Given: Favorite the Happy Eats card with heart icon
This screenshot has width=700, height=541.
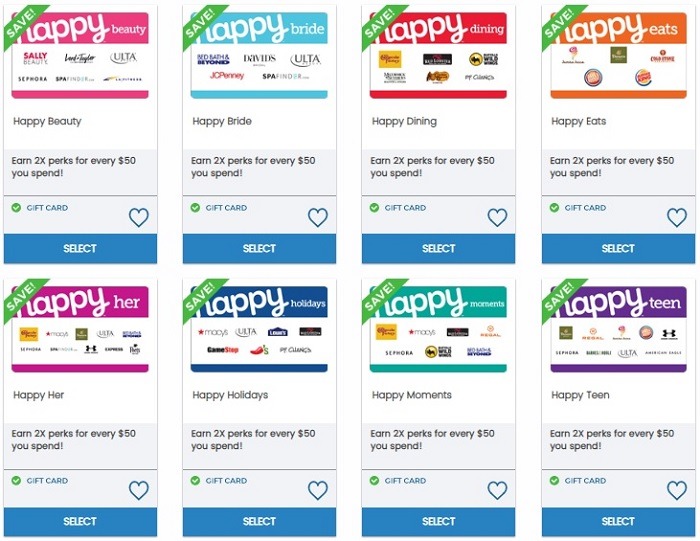Looking at the screenshot, I should [x=677, y=217].
